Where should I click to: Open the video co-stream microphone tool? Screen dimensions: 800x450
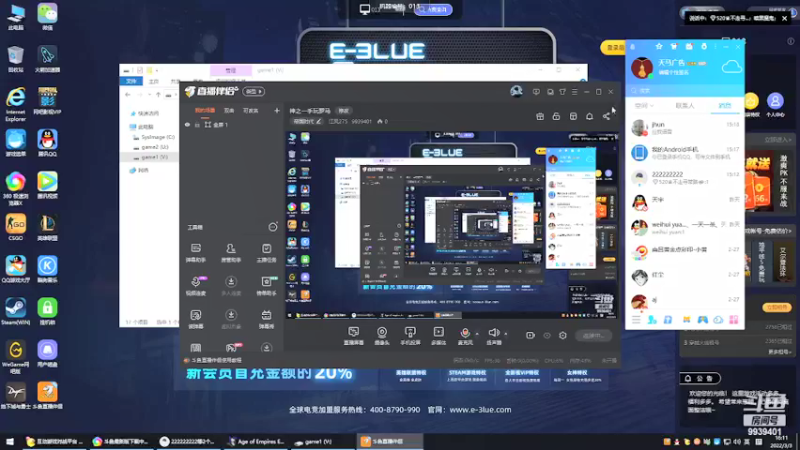[195, 286]
